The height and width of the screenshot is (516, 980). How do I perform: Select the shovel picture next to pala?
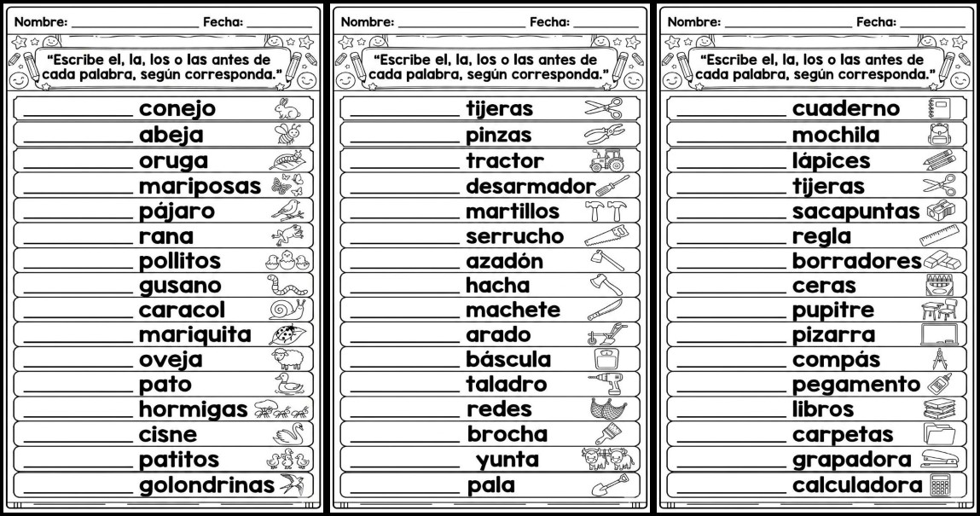click(606, 485)
